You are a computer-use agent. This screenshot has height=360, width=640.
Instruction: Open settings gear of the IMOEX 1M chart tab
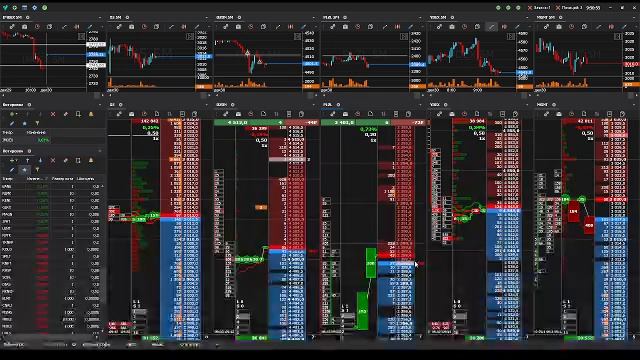pyautogui.click(x=28, y=18)
